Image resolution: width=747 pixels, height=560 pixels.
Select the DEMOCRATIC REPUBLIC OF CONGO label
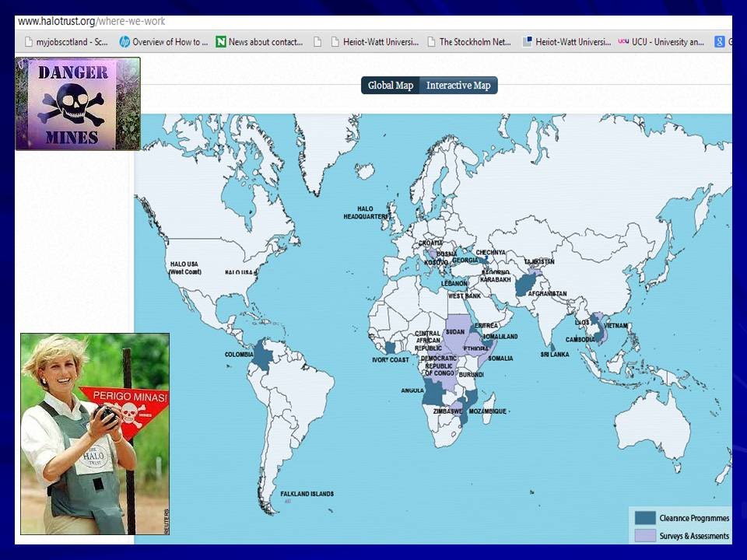[439, 366]
